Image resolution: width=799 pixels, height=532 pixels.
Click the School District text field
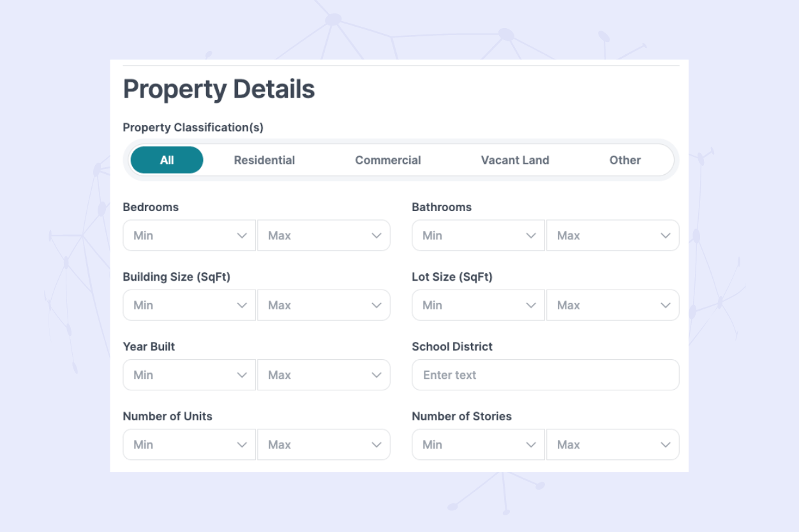545,374
